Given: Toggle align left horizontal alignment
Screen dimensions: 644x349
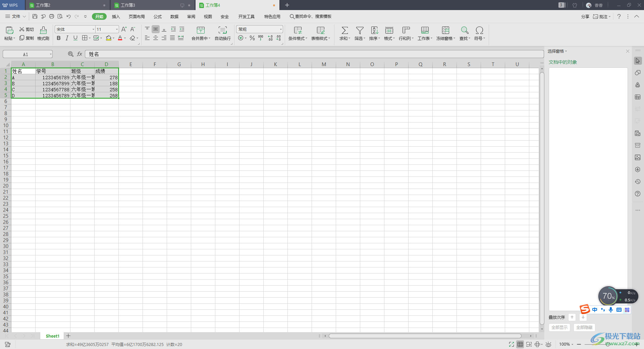Looking at the screenshot, I should click(147, 38).
